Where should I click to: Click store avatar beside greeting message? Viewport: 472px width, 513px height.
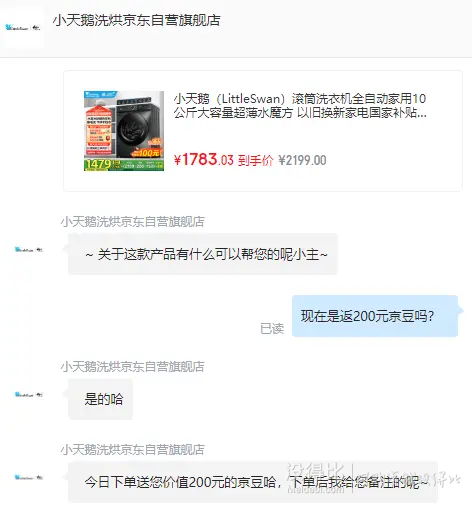click(29, 249)
